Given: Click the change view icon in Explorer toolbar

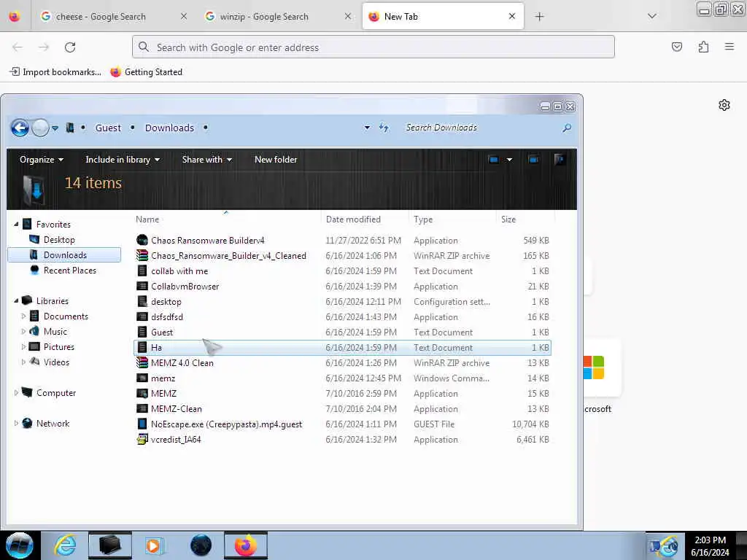Looking at the screenshot, I should click(x=494, y=160).
